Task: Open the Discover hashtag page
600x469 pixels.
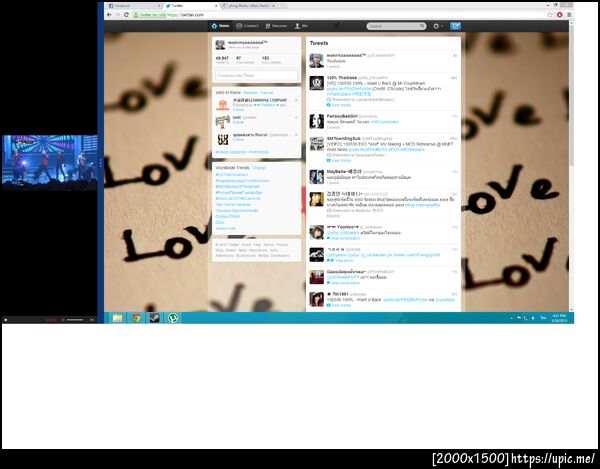Action: pos(276,26)
